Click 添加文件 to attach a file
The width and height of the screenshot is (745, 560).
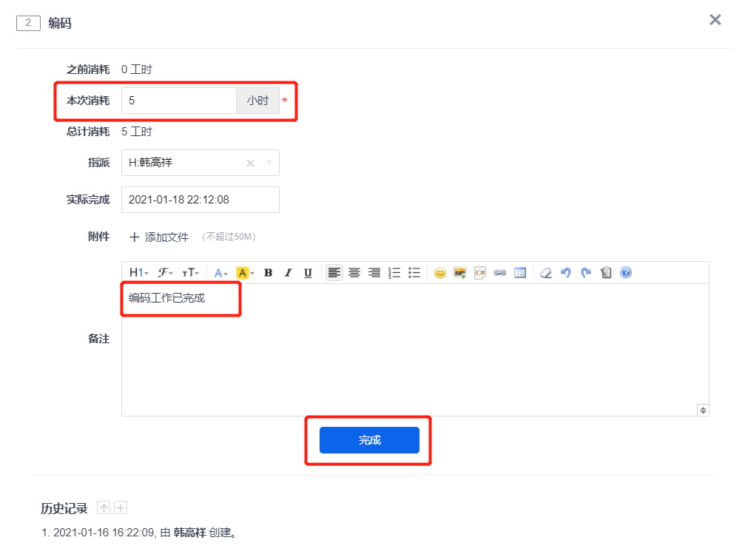click(x=159, y=237)
